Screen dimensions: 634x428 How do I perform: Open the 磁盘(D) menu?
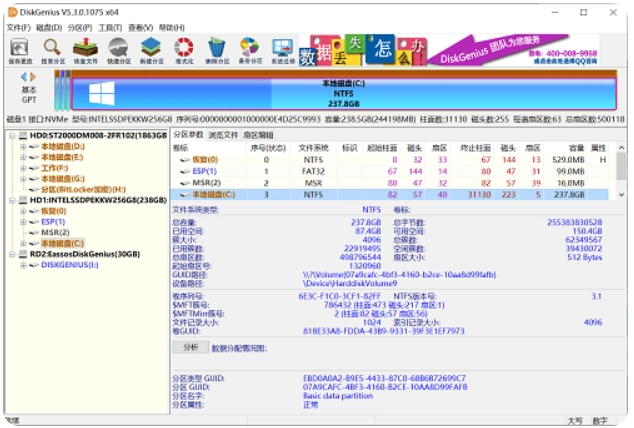point(49,27)
